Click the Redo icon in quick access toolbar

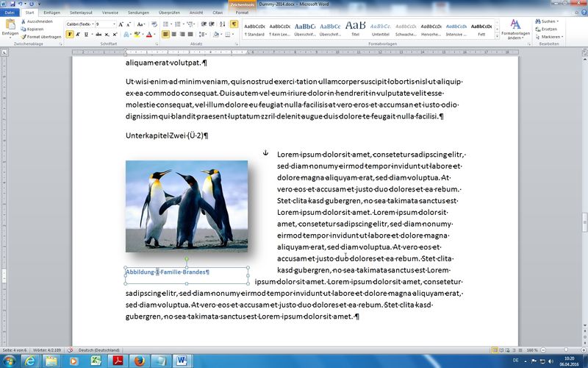[31, 4]
